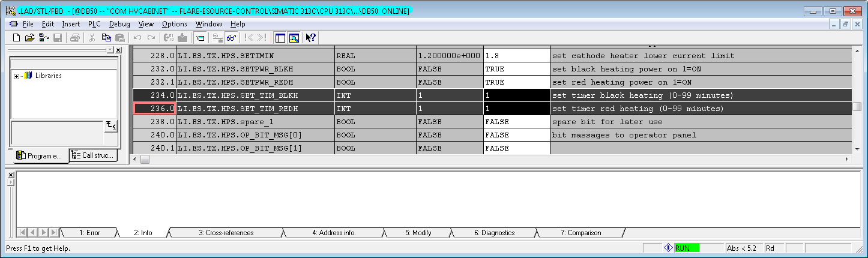
Task: Click the Open online PLC icon
Action: (44, 38)
